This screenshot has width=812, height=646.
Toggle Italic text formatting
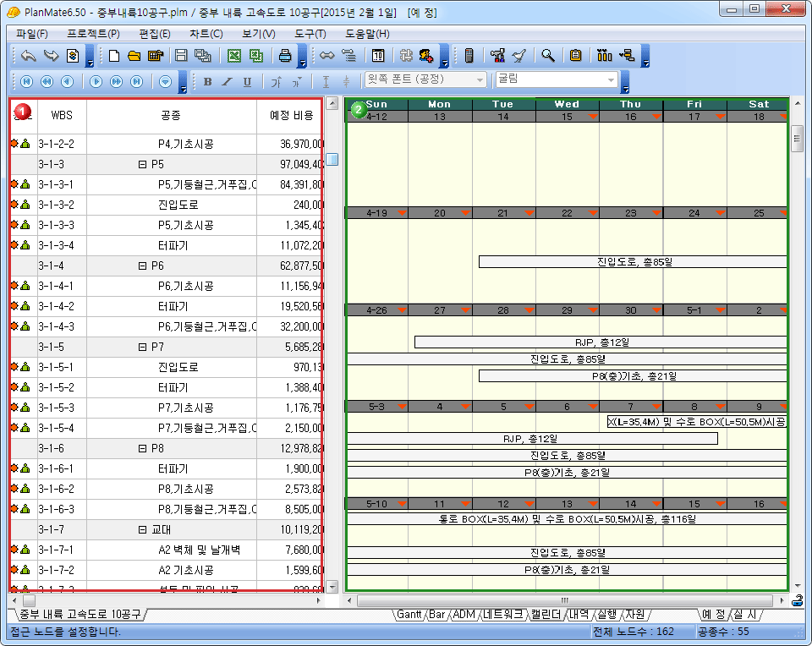click(227, 81)
